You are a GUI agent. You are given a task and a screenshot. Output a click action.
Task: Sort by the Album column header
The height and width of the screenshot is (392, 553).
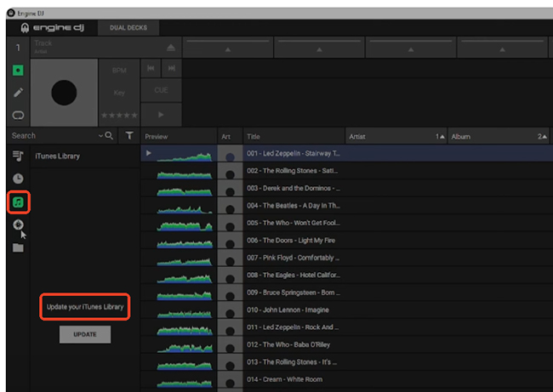coord(499,136)
